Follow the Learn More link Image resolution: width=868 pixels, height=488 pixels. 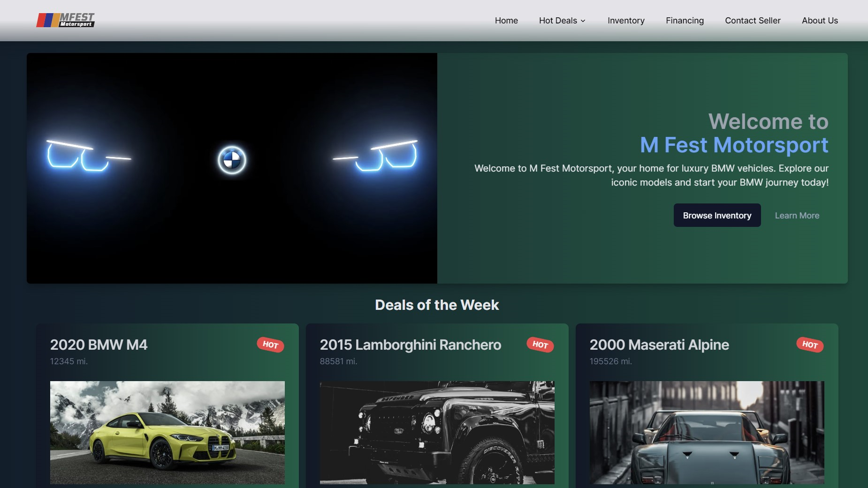[x=797, y=215]
